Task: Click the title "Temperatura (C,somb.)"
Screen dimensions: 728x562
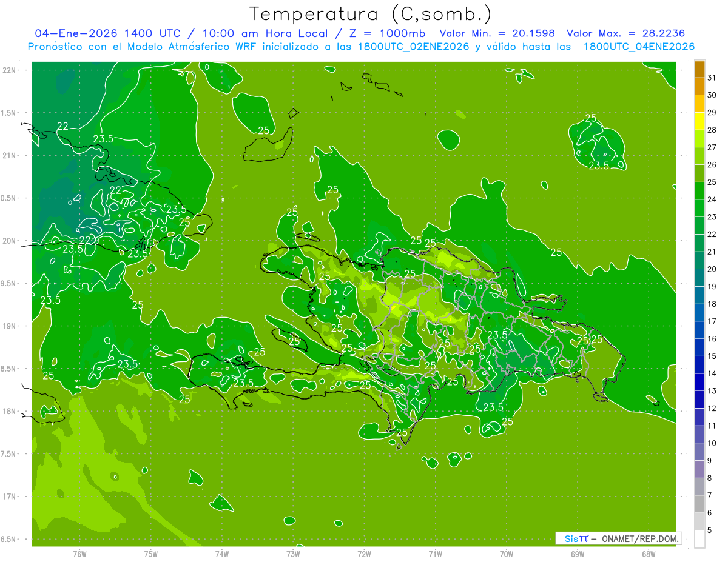Action: pyautogui.click(x=371, y=14)
